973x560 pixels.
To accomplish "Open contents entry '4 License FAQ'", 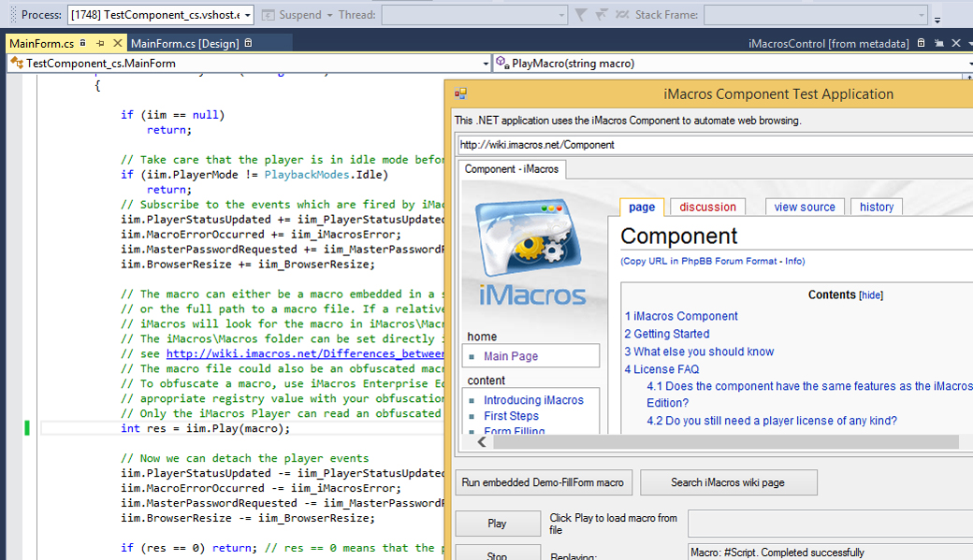I will click(x=661, y=369).
